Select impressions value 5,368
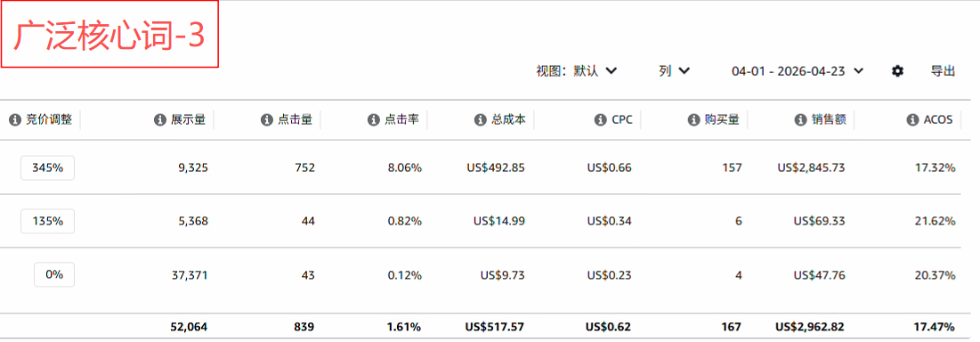This screenshot has width=980, height=342. tap(193, 221)
